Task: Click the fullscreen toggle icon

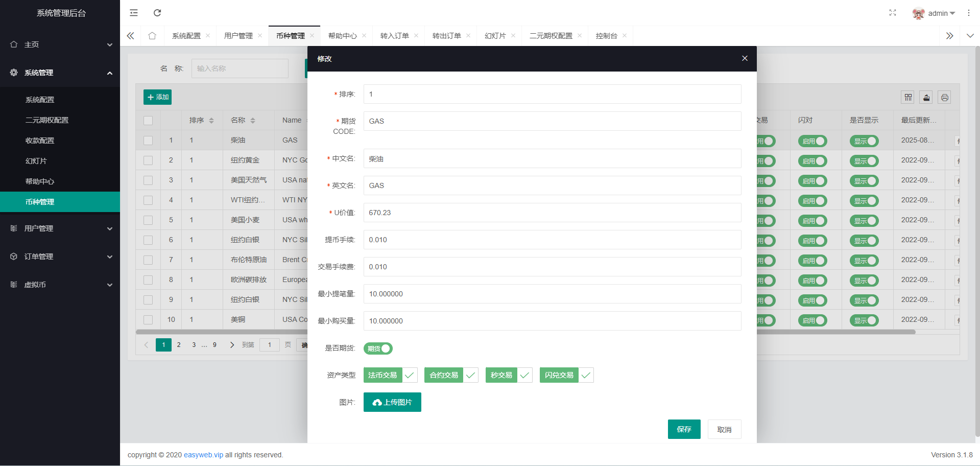Action: (x=892, y=13)
